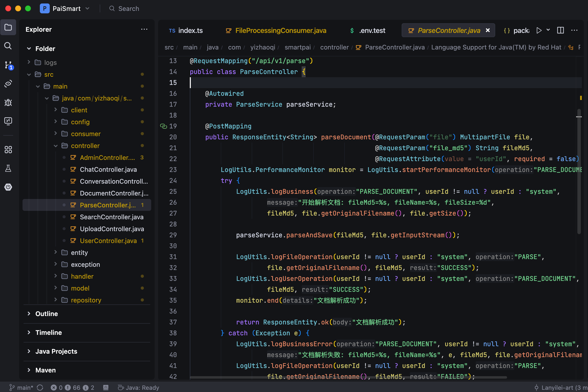Click the Run play button in editor toolbar
This screenshot has height=392, width=588.
[x=539, y=30]
